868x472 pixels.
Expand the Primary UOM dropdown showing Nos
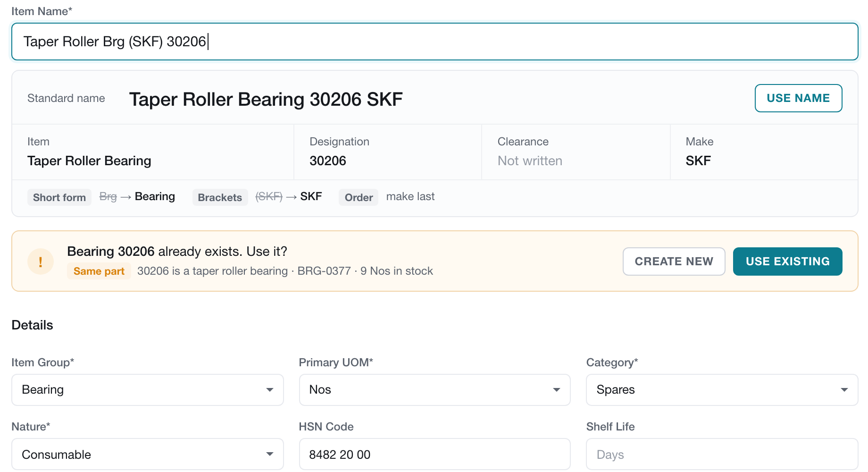point(434,390)
